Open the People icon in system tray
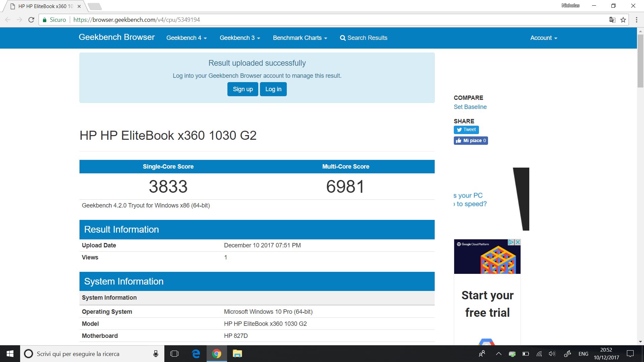 click(x=482, y=354)
